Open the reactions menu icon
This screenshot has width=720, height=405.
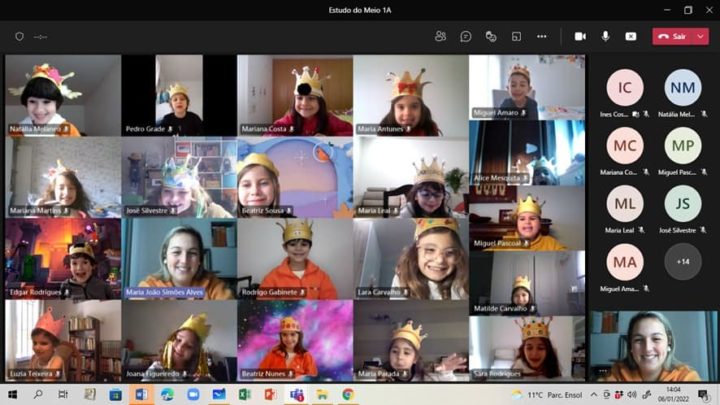(x=491, y=36)
